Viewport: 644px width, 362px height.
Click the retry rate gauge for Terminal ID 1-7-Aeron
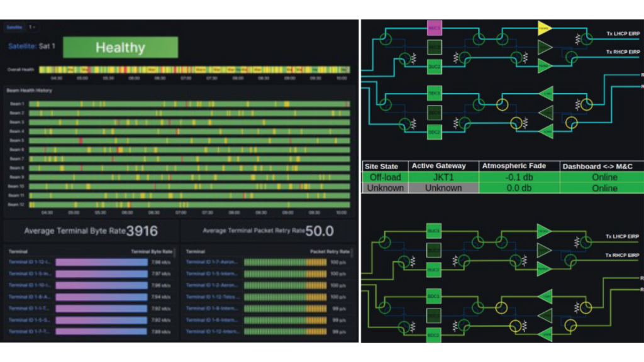click(285, 262)
